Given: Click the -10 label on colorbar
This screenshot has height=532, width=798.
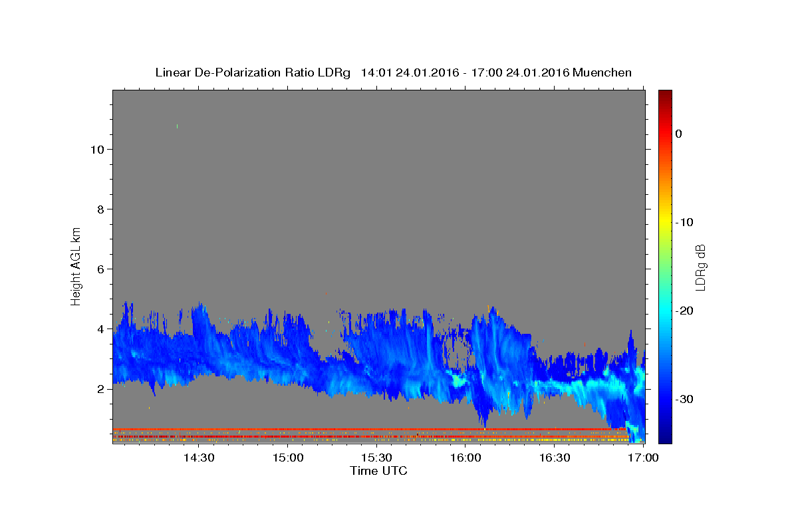Looking at the screenshot, I should [x=685, y=222].
